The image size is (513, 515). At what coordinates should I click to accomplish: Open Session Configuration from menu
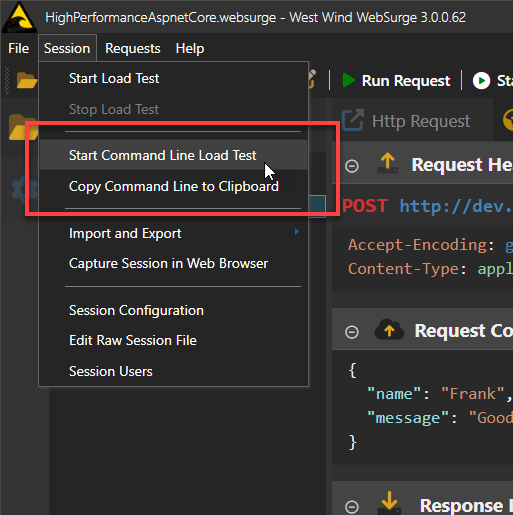tap(173, 311)
